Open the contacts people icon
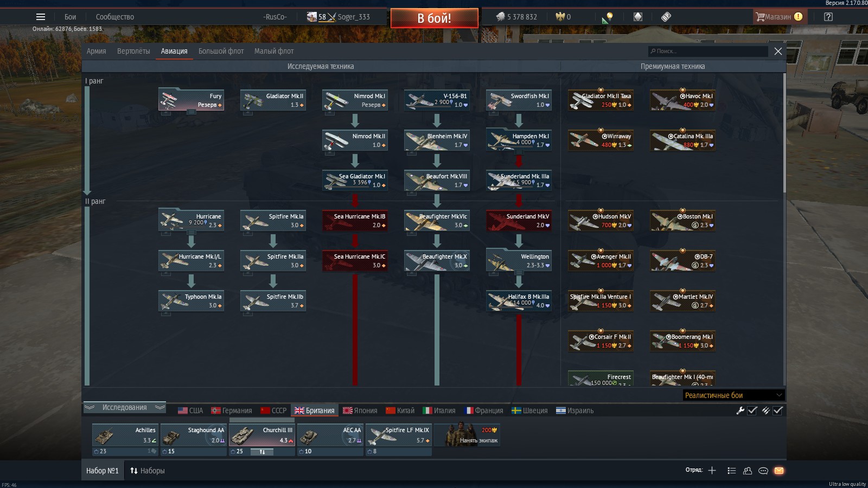 (x=748, y=471)
